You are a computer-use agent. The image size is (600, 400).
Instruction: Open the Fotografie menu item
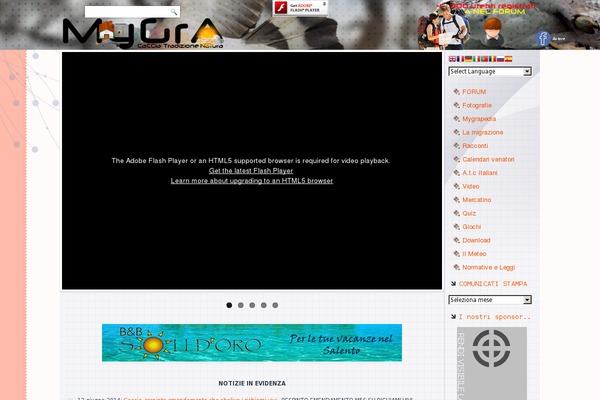tap(477, 105)
